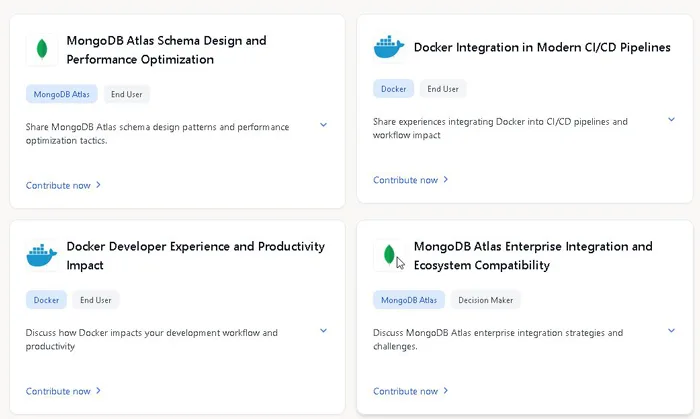Click MongoDB leaf logo on Enterprise Integration card
This screenshot has width=700, height=419.
pos(388,256)
